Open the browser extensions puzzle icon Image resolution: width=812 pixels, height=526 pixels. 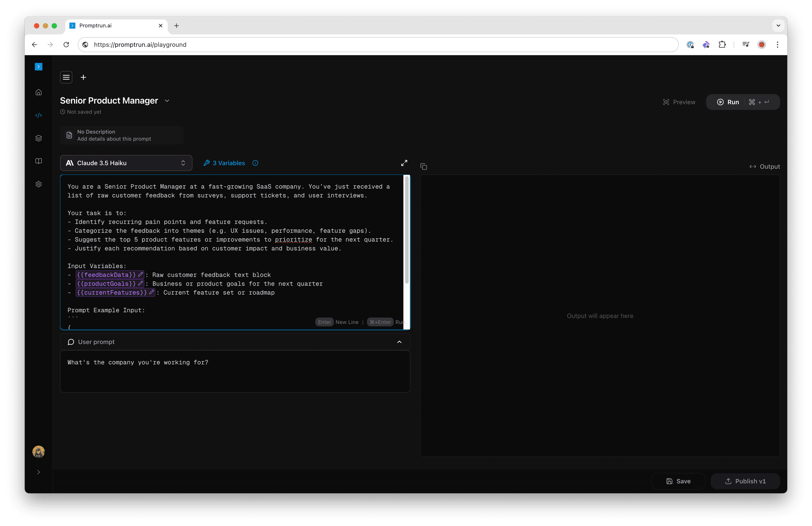[x=722, y=45]
